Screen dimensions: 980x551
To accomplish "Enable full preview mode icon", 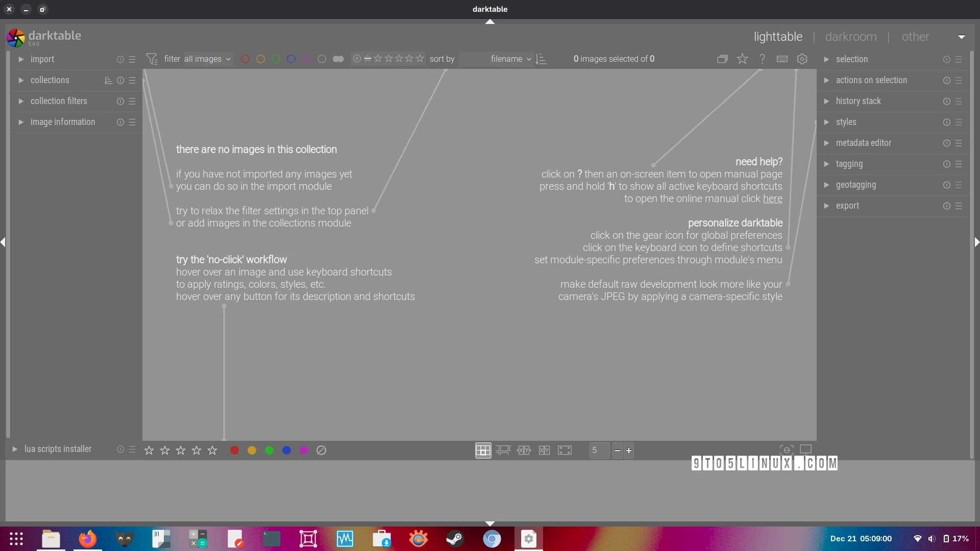I will coord(566,450).
